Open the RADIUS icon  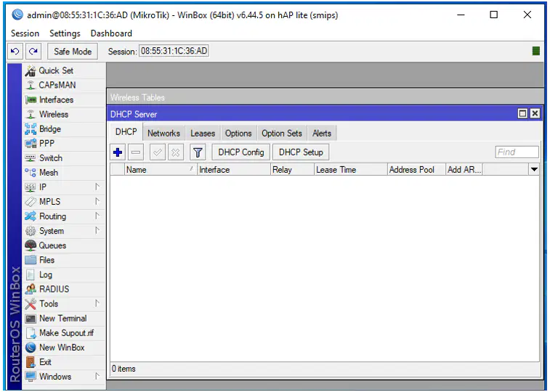31,289
